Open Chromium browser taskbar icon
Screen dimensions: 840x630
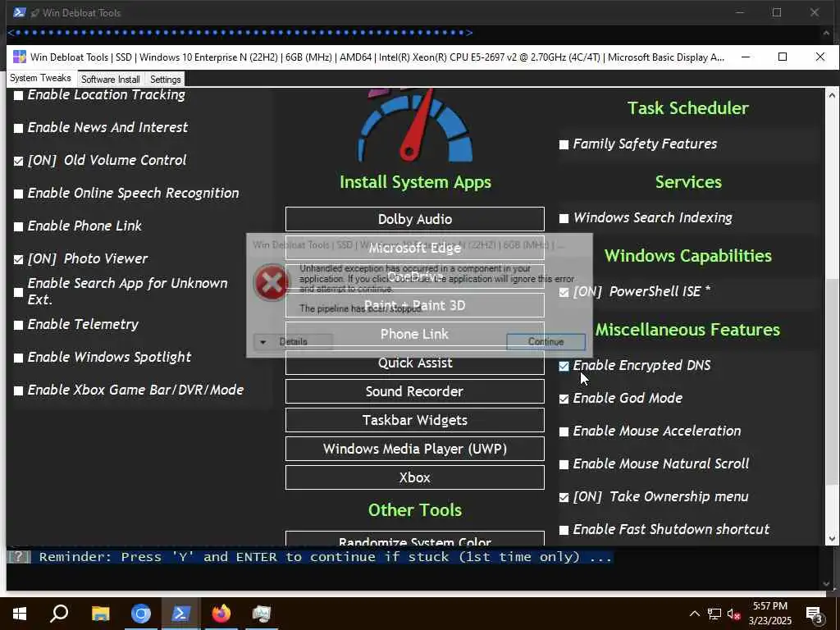(x=141, y=614)
